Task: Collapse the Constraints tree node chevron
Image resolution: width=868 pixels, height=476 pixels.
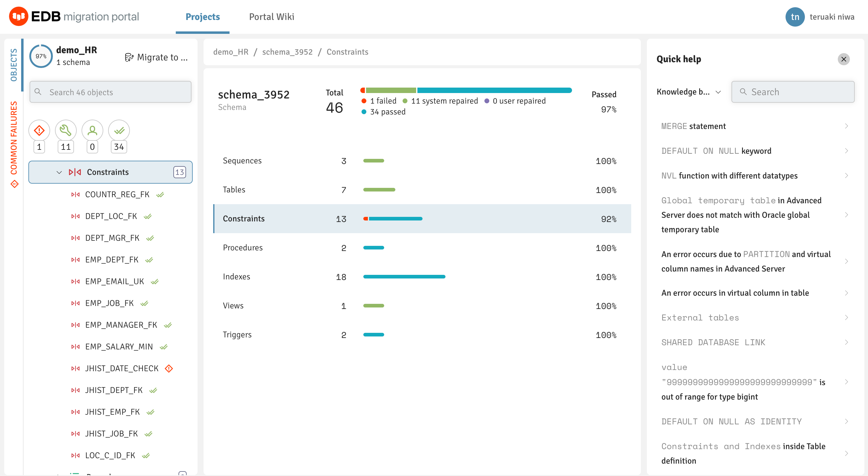Action: click(x=59, y=172)
